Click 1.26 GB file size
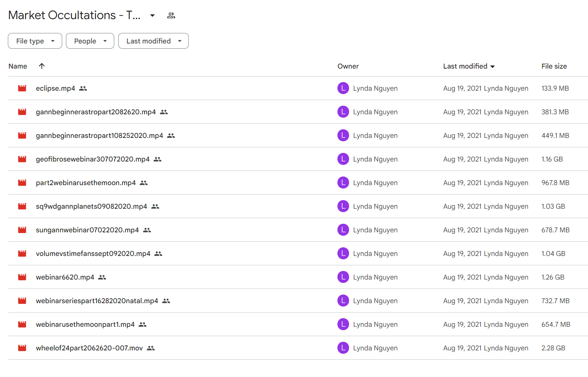The width and height of the screenshot is (588, 377). (553, 277)
